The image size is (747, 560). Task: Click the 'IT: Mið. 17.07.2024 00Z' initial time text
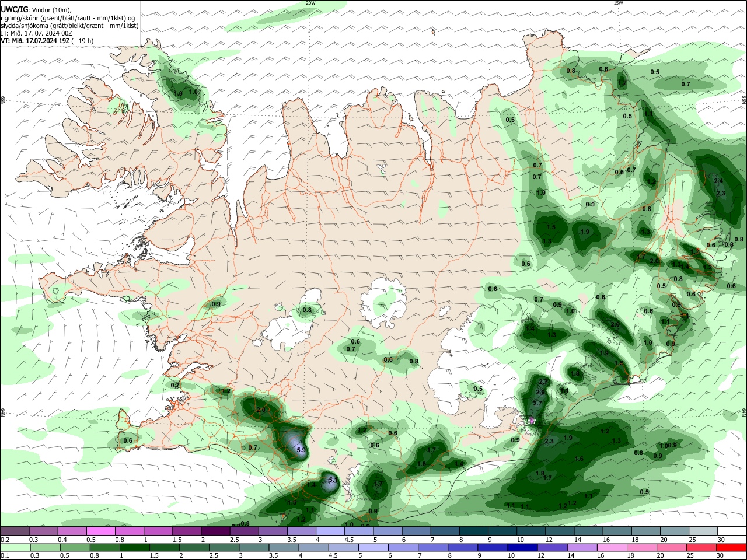coord(36,33)
